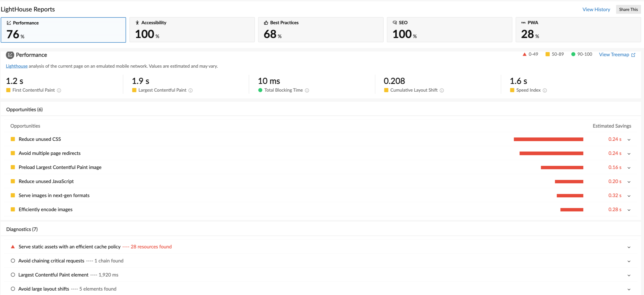
Task: Click the First Contentful Paint info icon
Action: coord(59,90)
